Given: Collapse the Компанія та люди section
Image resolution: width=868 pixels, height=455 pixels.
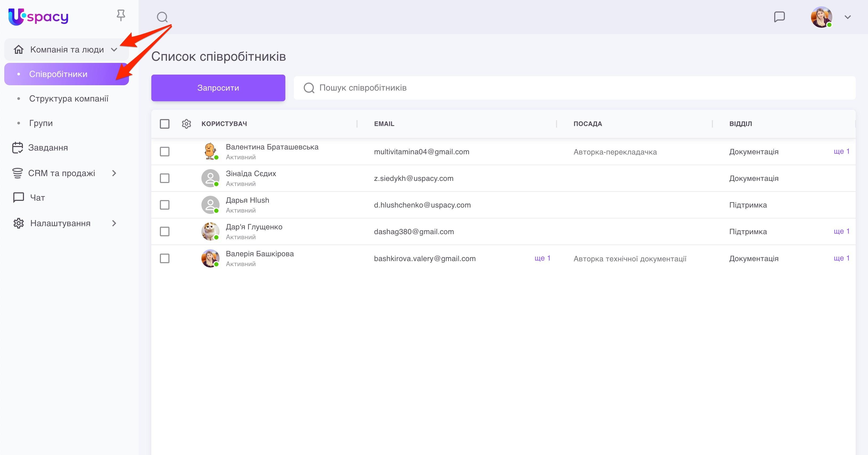Looking at the screenshot, I should 114,50.
